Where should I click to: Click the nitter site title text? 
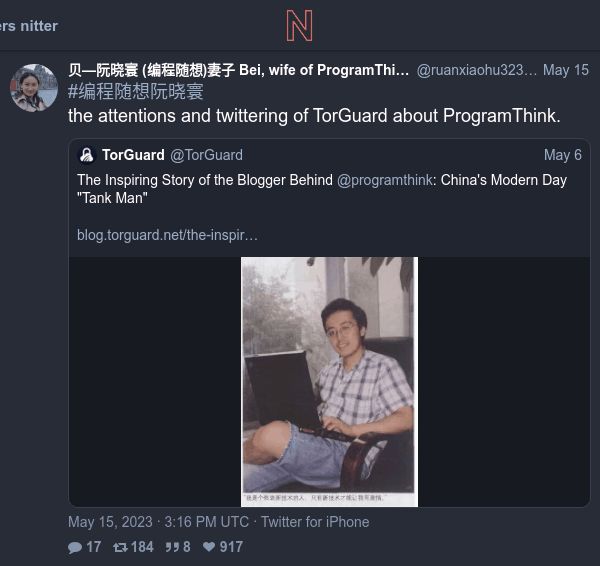pos(29,26)
